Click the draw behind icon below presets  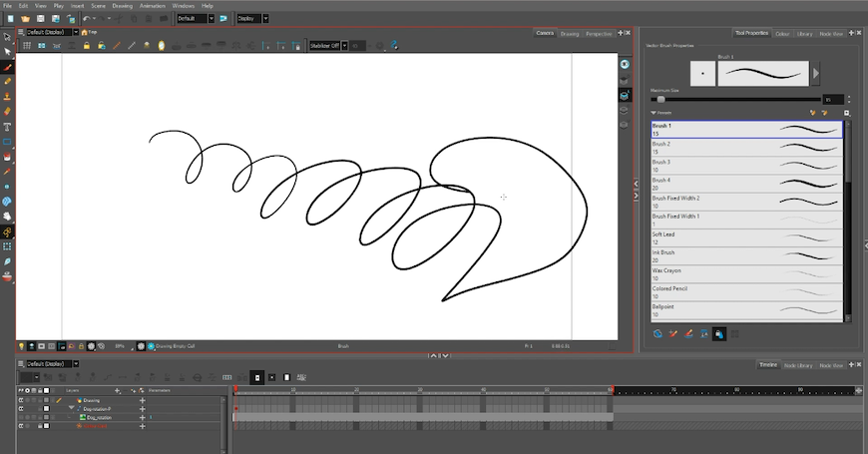pyautogui.click(x=657, y=334)
